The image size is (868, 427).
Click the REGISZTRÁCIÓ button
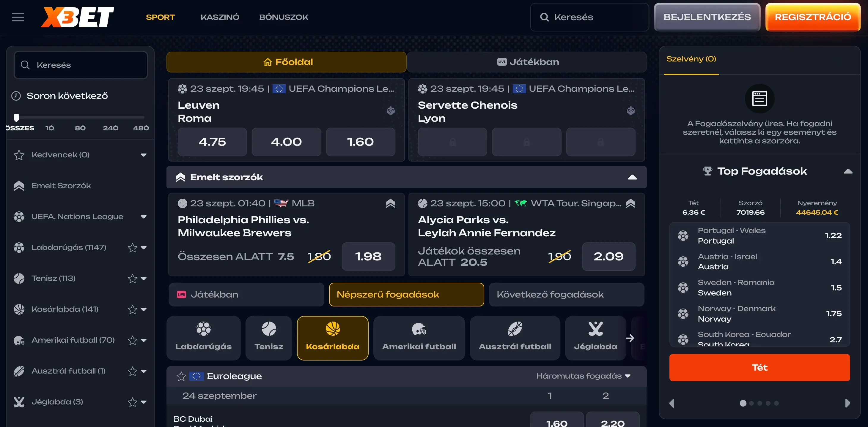click(813, 17)
